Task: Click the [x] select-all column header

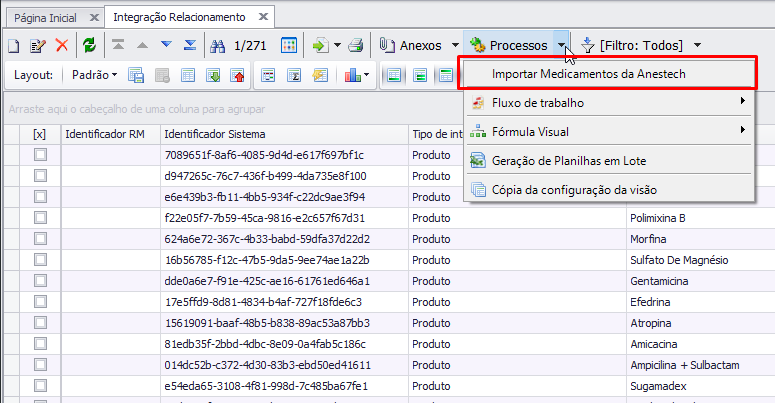Action: pyautogui.click(x=40, y=134)
